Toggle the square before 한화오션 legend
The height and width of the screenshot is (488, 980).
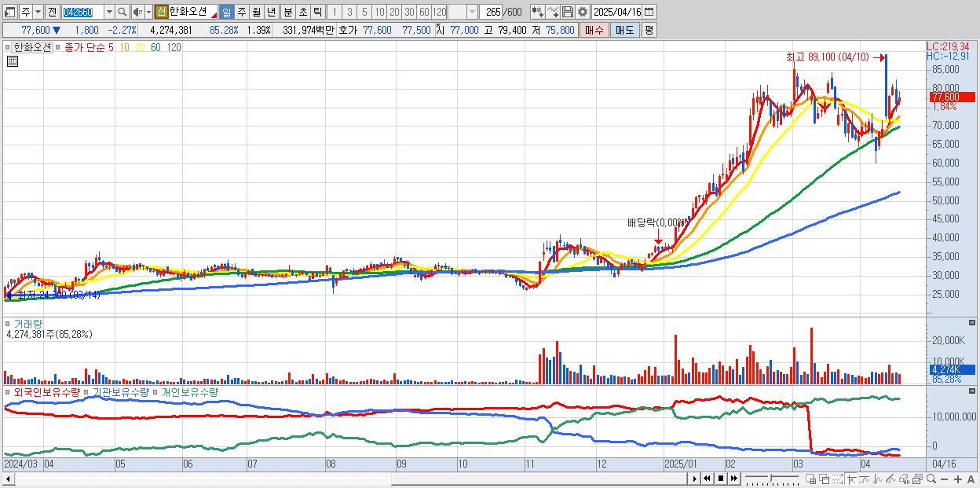click(x=9, y=47)
